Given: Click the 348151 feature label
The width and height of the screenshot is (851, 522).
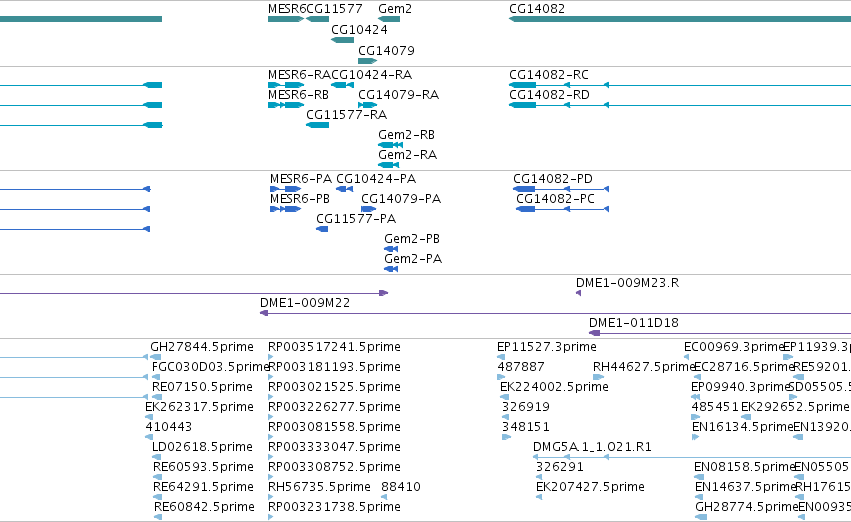Looking at the screenshot, I should (526, 426).
